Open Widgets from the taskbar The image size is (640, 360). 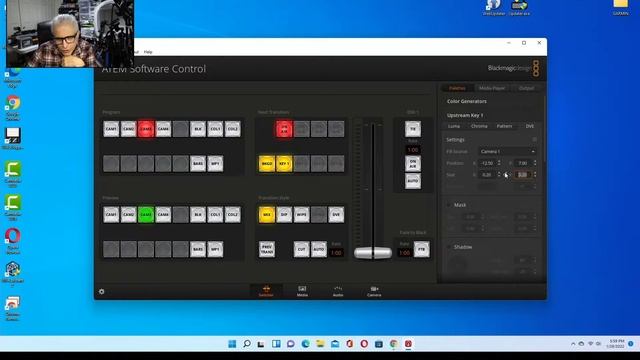[276, 344]
